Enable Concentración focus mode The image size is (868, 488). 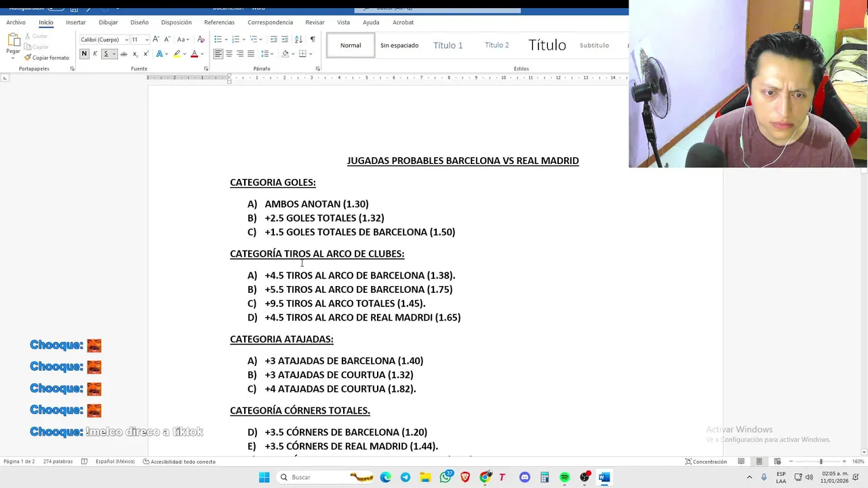tap(706, 462)
